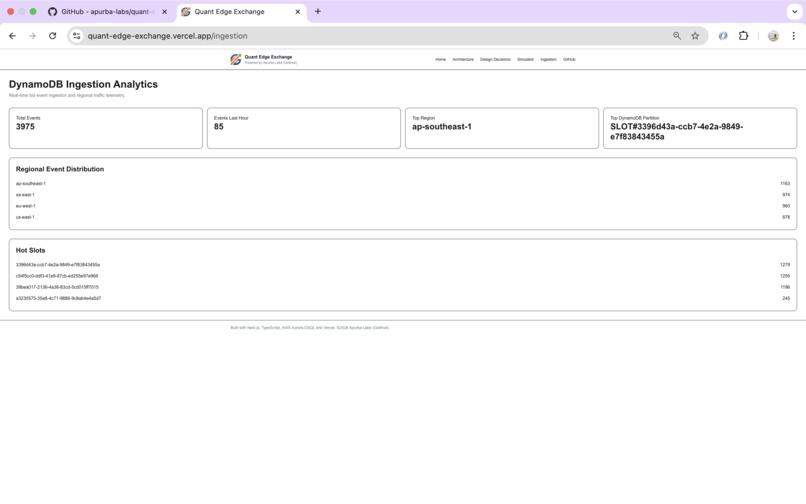
Task: Open the Design Decisions nav link
Action: coord(495,60)
